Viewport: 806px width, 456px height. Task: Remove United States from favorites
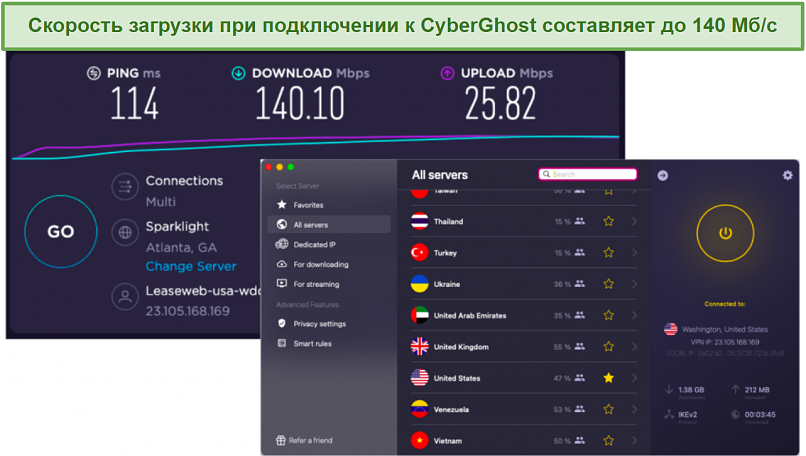click(x=609, y=378)
